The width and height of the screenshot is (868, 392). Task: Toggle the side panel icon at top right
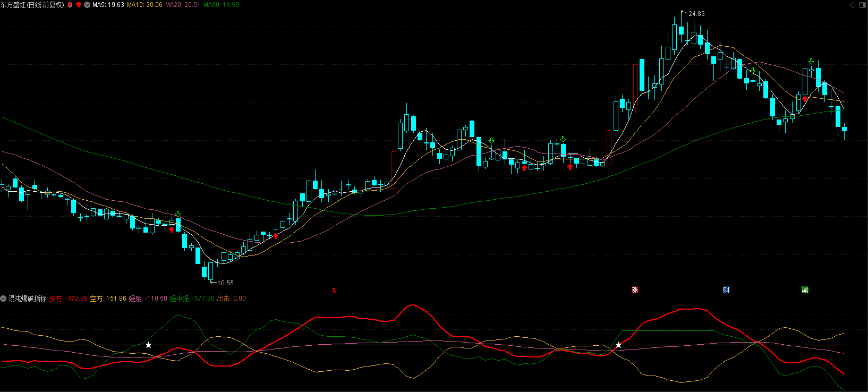(x=862, y=5)
